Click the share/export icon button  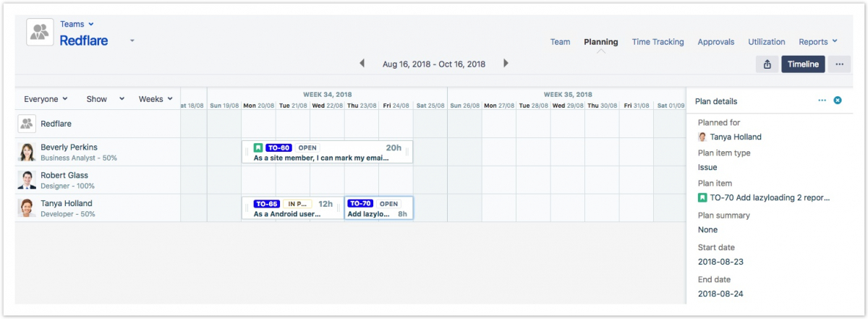coord(767,64)
